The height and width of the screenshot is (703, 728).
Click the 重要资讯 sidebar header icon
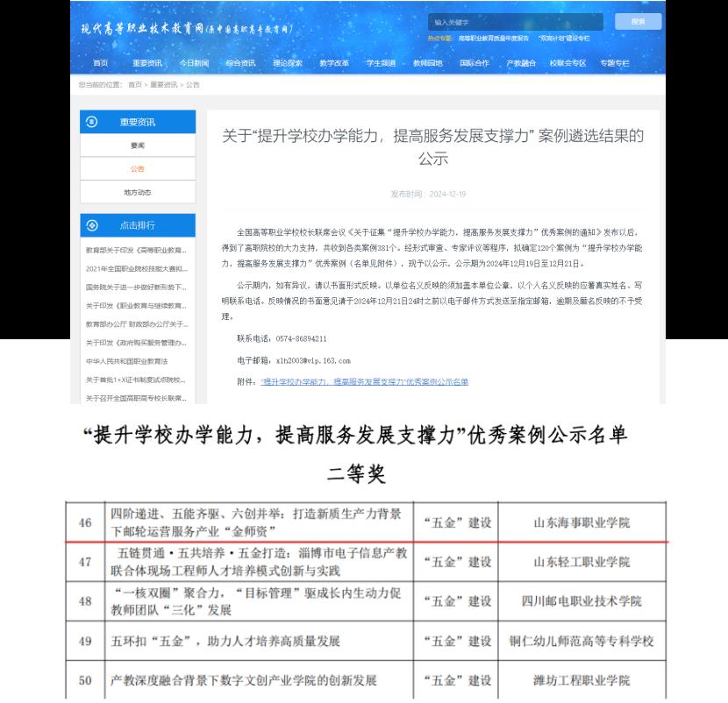coord(92,122)
